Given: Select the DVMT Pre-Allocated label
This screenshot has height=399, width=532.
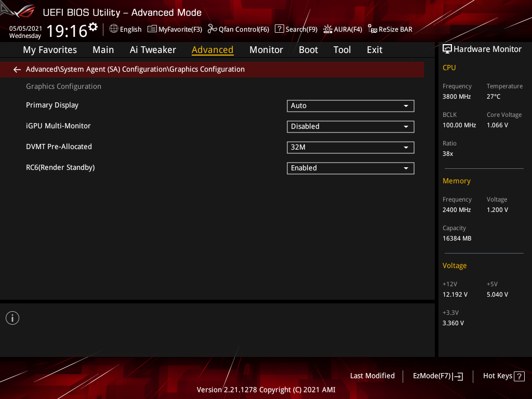Looking at the screenshot, I should [x=59, y=147].
